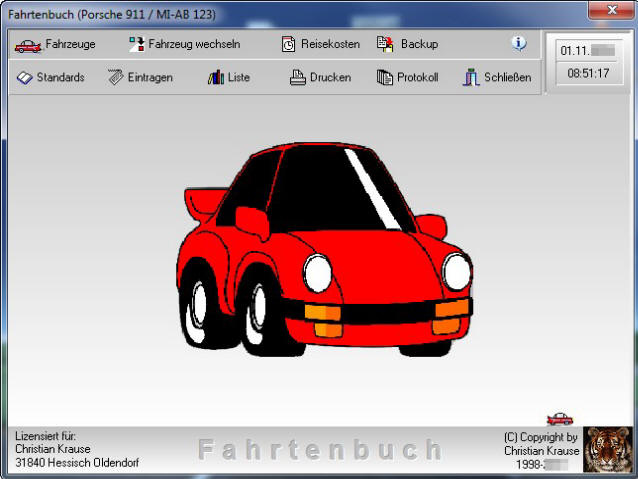Select Schließen text label
638x479 pixels.
click(x=507, y=77)
